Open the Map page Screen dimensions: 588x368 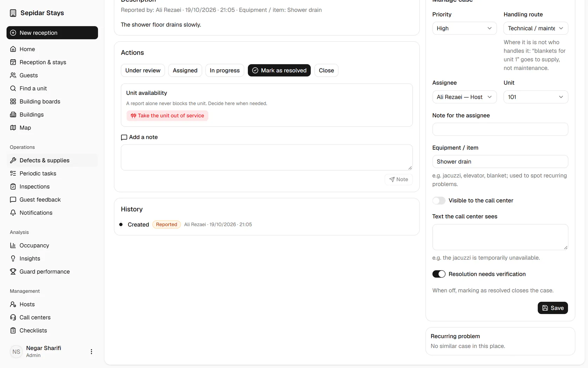52,128
